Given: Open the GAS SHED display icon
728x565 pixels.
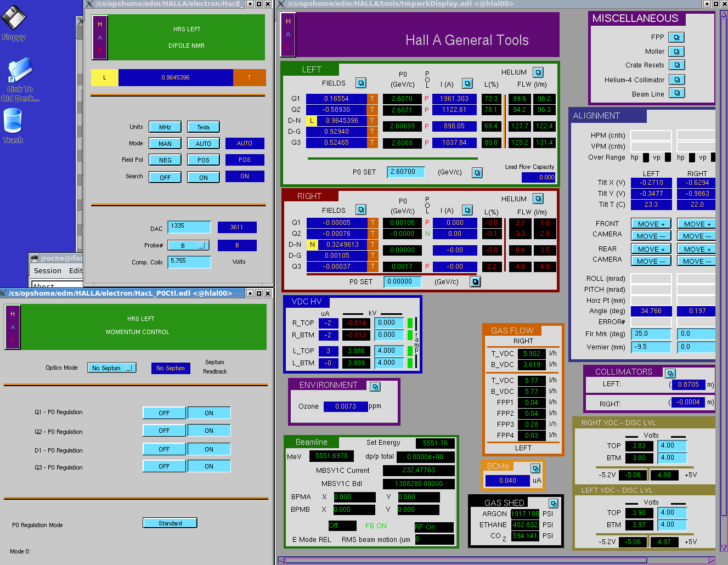Looking at the screenshot, I should click(x=554, y=504).
